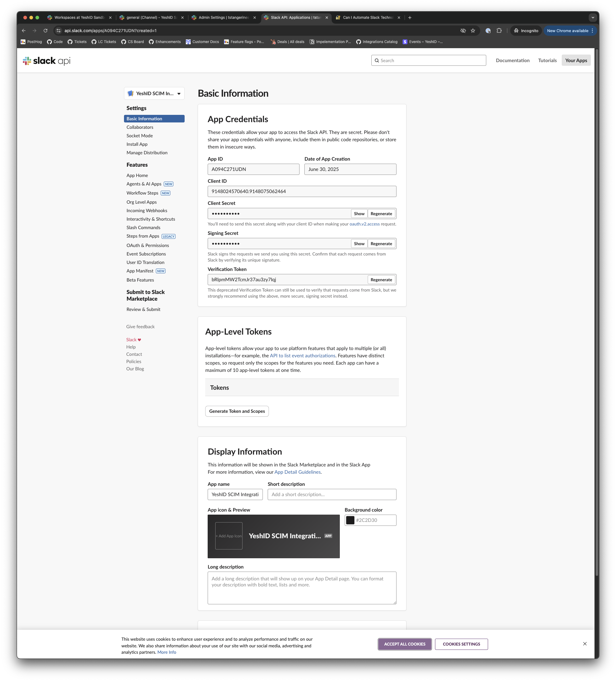Accept all cookies
The image size is (616, 681).
[x=405, y=644]
